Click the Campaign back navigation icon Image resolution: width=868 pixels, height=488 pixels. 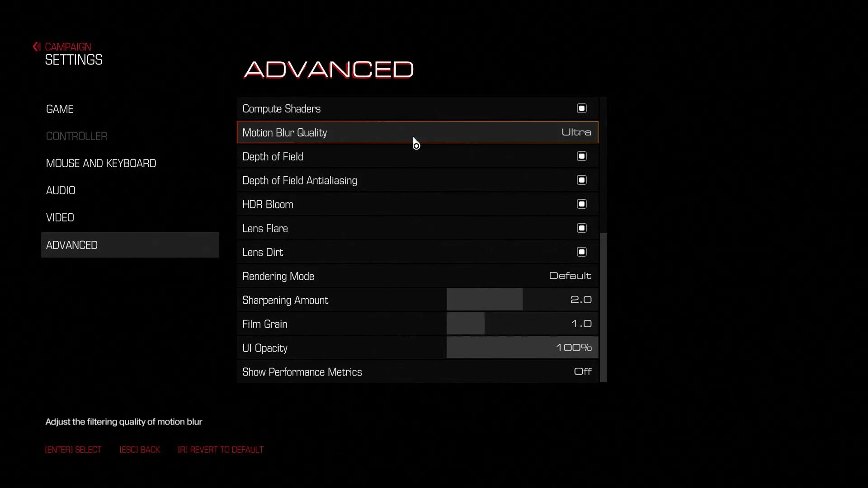tap(36, 47)
